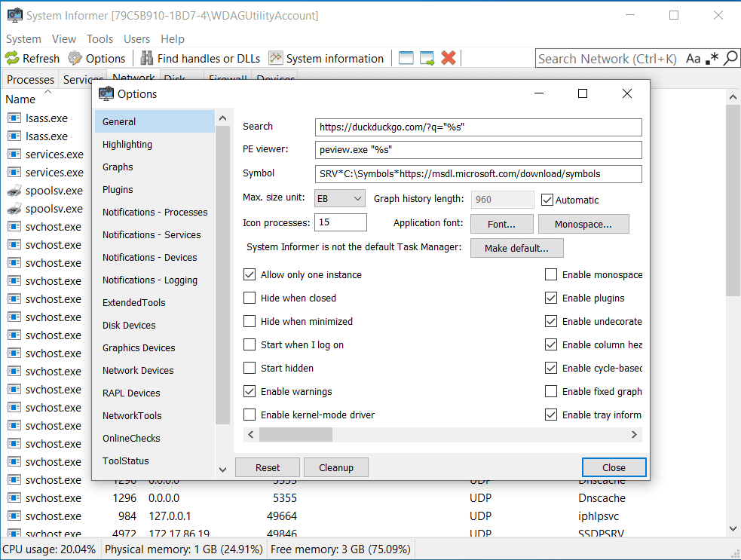Click the search magnifier icon
This screenshot has height=560, width=741.
pos(730,59)
